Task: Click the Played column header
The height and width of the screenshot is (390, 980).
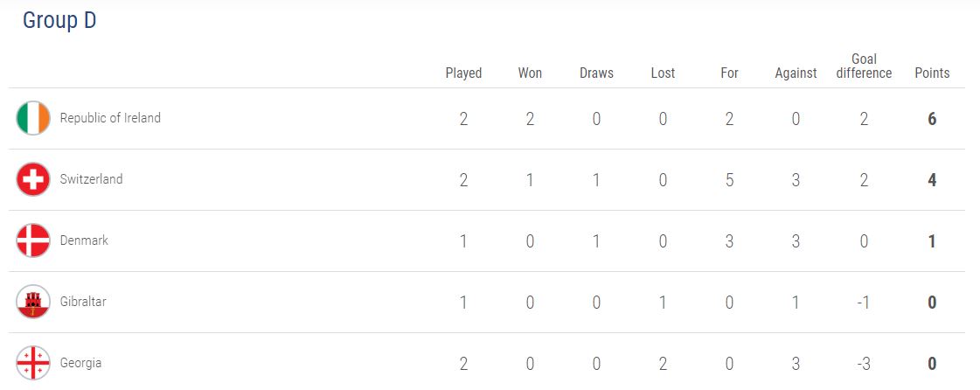Action: coord(463,73)
